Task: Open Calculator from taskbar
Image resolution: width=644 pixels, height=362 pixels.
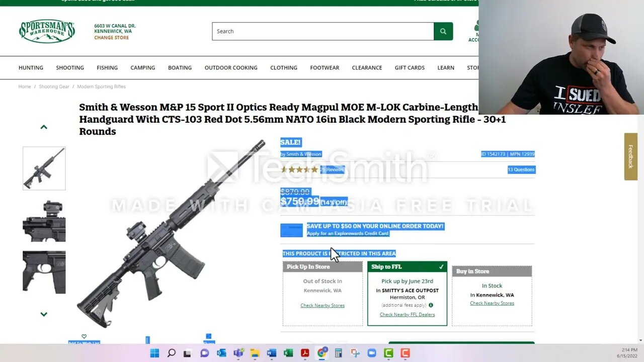Action: pyautogui.click(x=338, y=353)
